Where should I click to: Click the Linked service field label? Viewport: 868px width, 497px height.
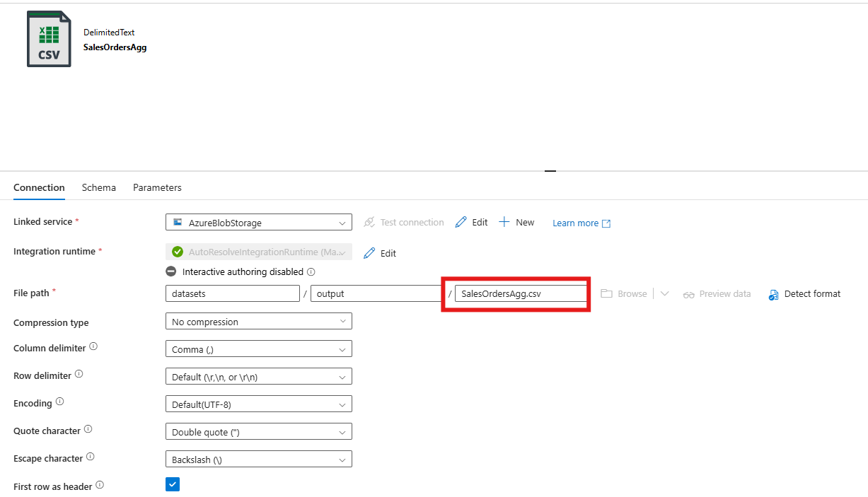pyautogui.click(x=42, y=221)
